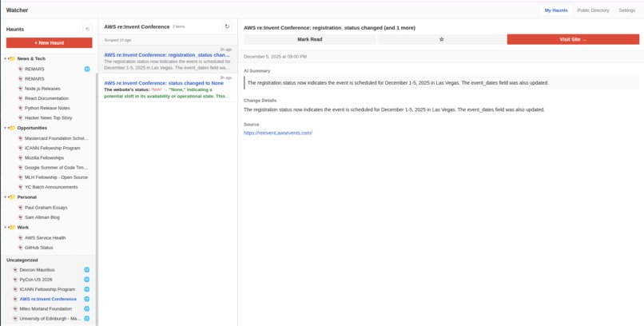Open the registration_status changed list item
The width and height of the screenshot is (644, 326).
click(168, 59)
